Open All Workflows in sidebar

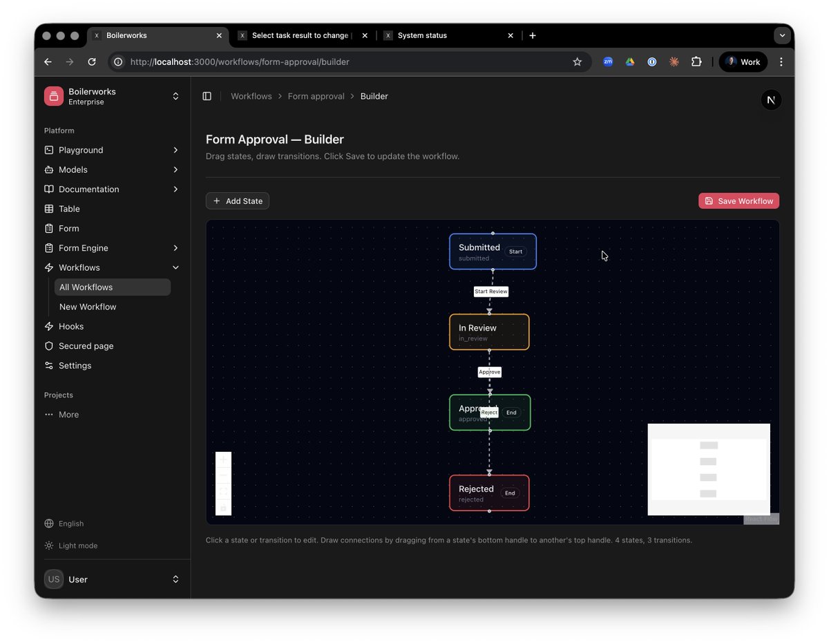113,287
